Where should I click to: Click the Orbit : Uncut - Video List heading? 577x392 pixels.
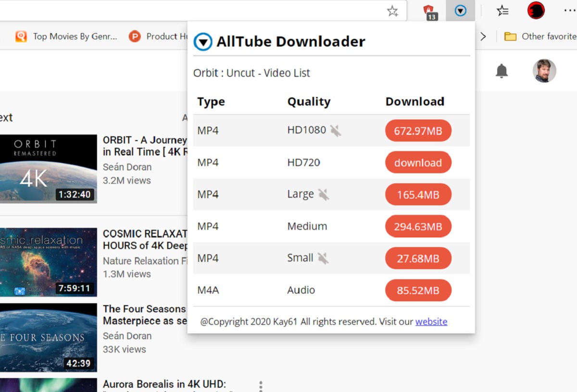click(251, 73)
